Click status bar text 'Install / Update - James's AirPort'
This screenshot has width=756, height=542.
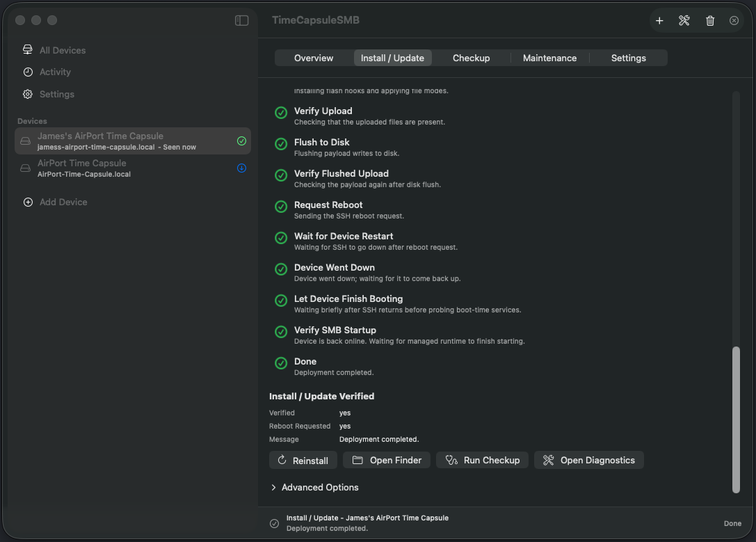point(367,518)
